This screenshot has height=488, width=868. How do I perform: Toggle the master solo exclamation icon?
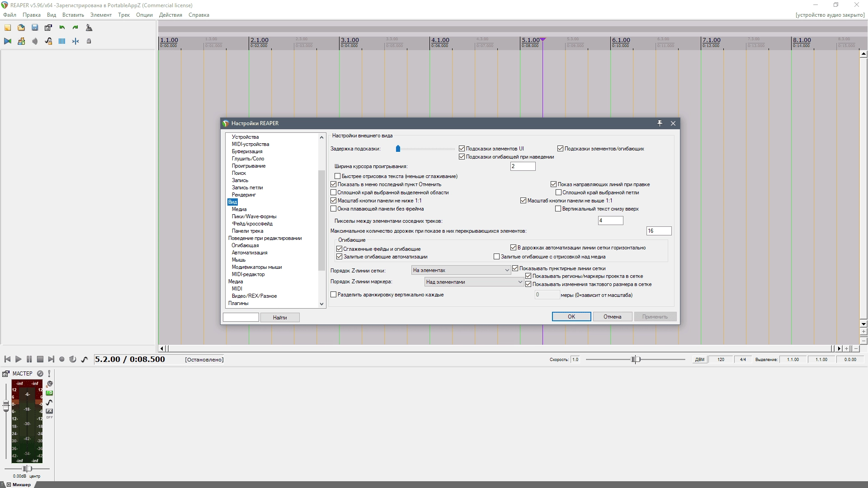coord(49,374)
